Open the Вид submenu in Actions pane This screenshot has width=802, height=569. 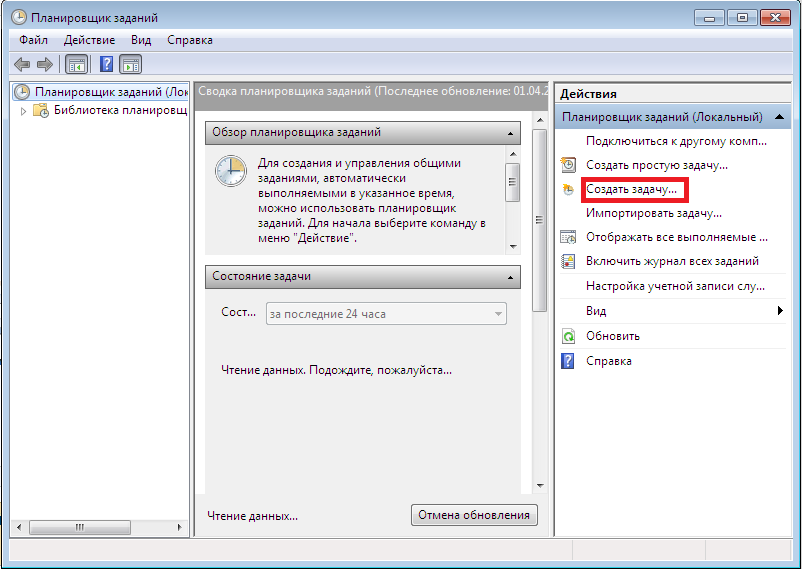780,311
